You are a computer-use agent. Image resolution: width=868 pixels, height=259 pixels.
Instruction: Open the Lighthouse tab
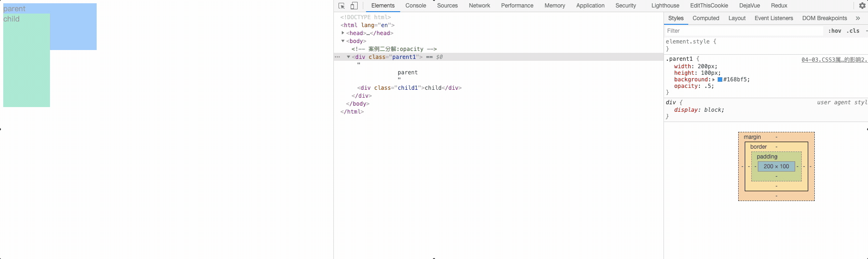tap(665, 6)
